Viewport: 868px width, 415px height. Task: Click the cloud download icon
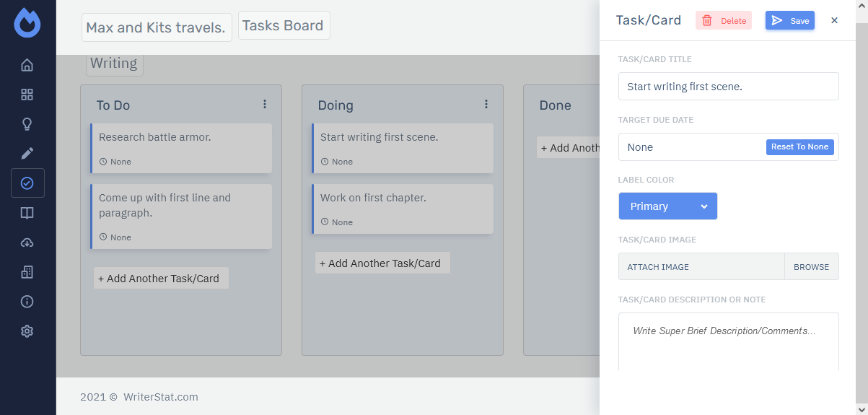pos(27,243)
